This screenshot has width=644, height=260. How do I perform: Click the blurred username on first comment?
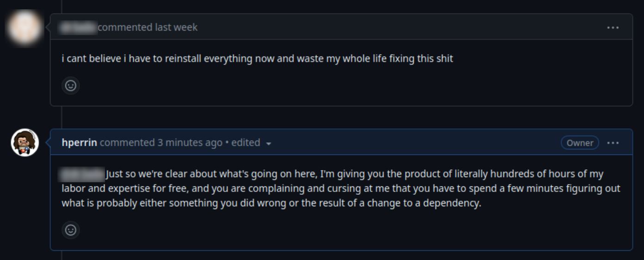click(77, 27)
